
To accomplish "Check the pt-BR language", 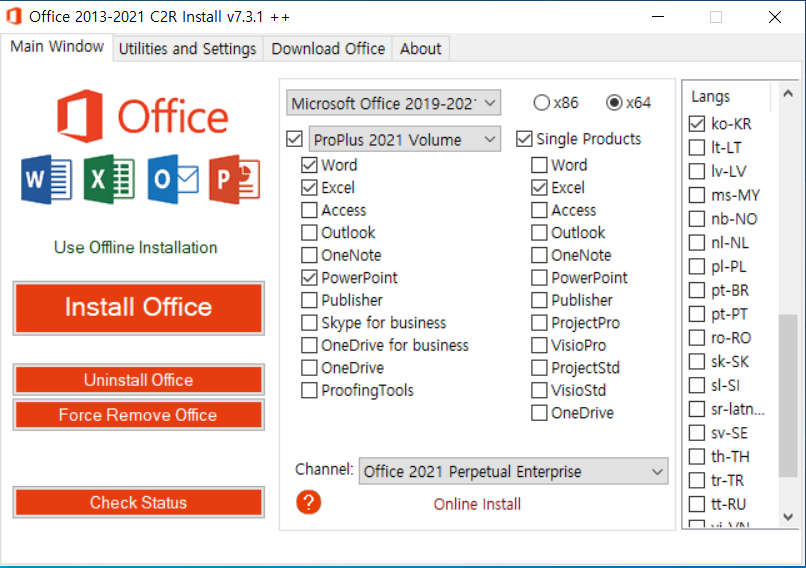I will coord(697,290).
